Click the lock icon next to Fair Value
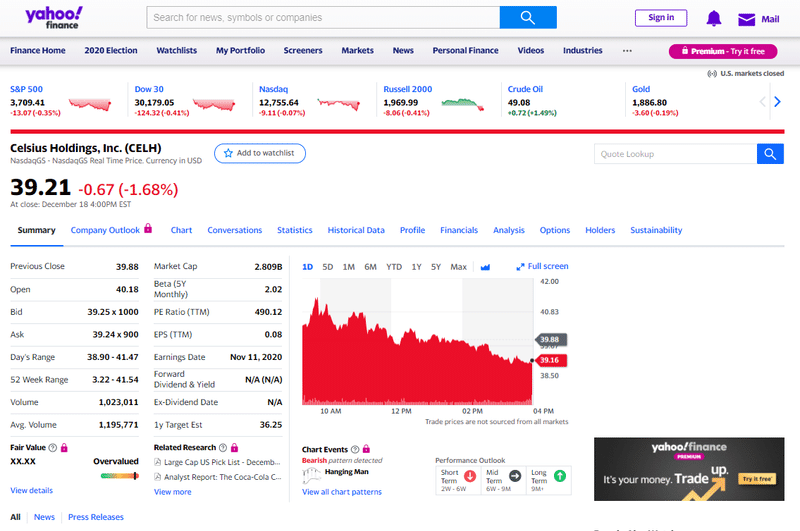This screenshot has height=531, width=800. [x=64, y=447]
